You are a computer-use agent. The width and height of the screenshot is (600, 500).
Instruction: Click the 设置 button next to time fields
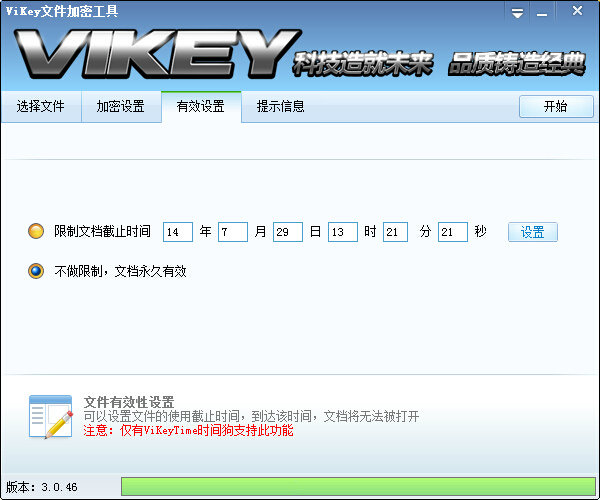click(533, 232)
